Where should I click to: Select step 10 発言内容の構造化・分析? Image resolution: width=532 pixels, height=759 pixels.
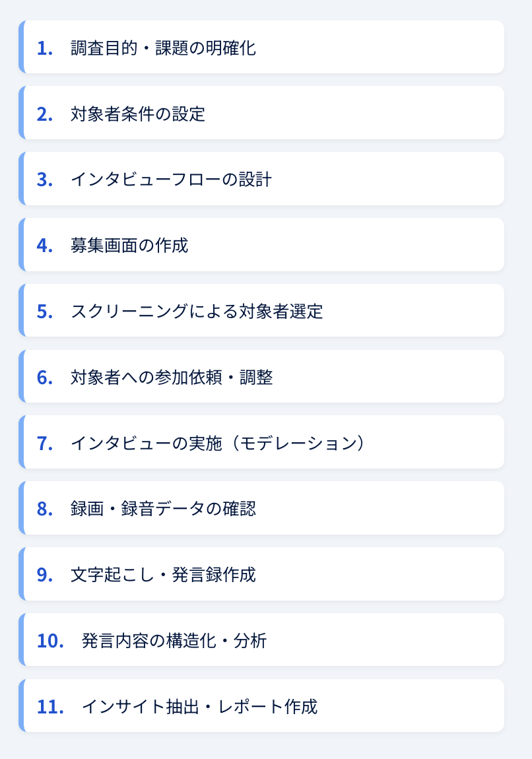coord(261,640)
